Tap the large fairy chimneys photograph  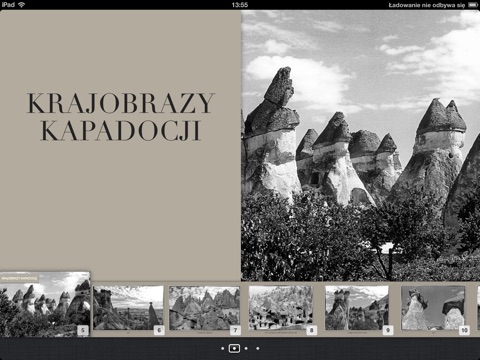click(x=360, y=145)
